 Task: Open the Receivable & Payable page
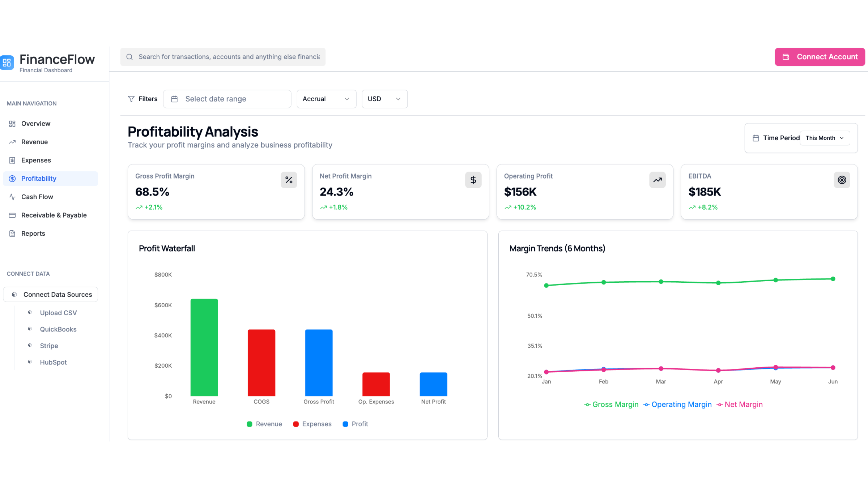click(x=54, y=215)
